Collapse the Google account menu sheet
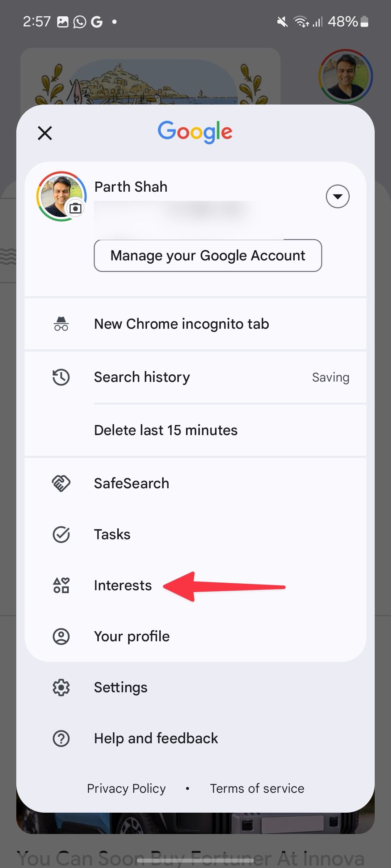Image resolution: width=391 pixels, height=868 pixels. 45,133
